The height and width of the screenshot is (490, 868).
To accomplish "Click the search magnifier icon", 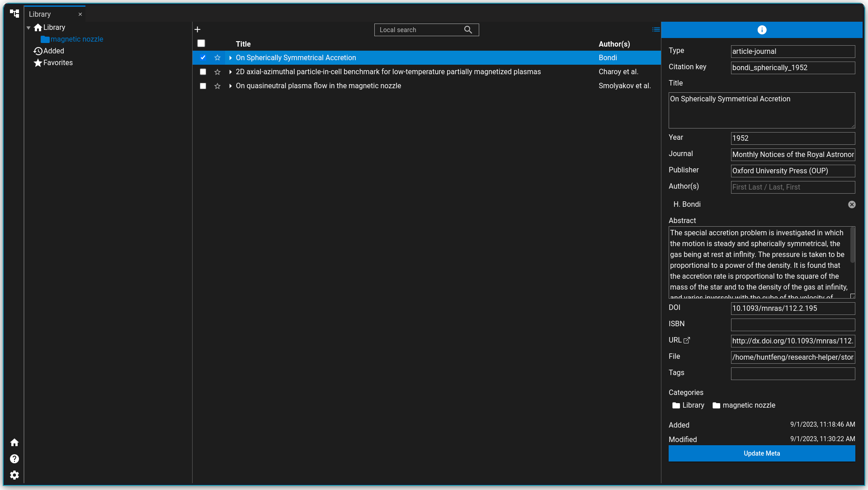I will click(x=468, y=30).
